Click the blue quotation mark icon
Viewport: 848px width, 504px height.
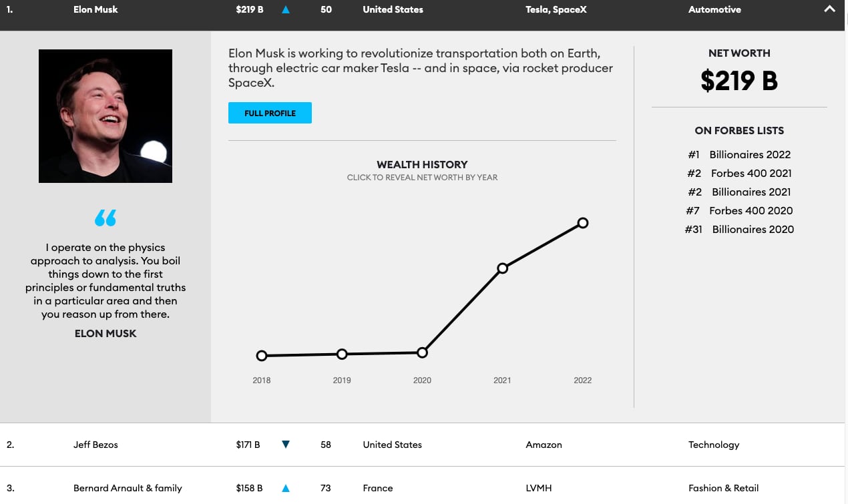pos(105,218)
